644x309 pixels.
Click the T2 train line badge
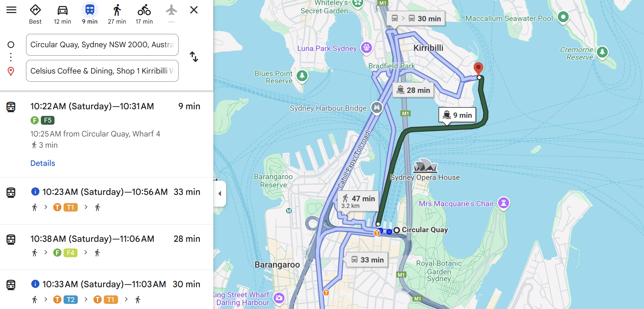click(71, 300)
